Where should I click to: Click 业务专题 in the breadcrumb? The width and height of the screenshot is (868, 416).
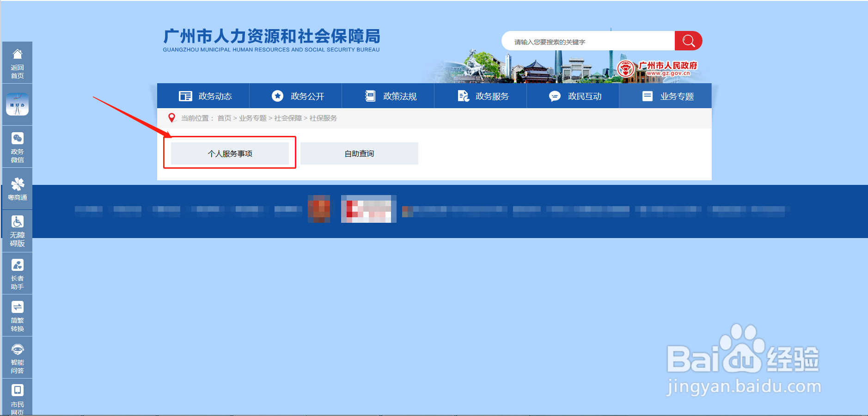(x=252, y=118)
